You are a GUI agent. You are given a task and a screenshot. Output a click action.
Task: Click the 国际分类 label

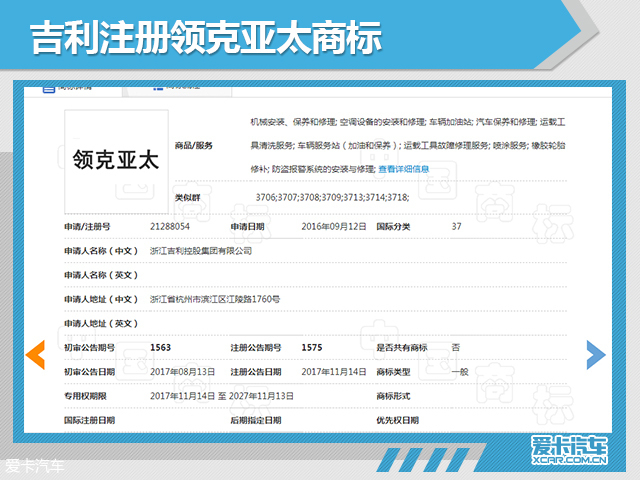click(x=393, y=227)
